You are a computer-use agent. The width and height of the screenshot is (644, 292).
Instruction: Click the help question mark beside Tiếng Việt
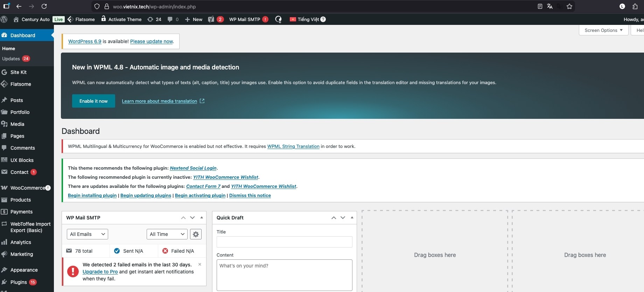[x=323, y=19]
